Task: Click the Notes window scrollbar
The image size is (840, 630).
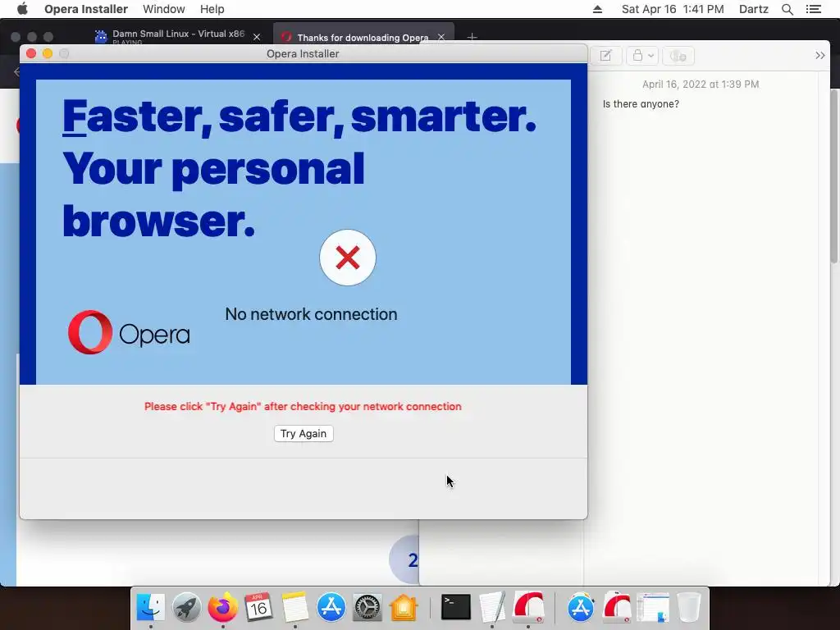Action: click(834, 177)
